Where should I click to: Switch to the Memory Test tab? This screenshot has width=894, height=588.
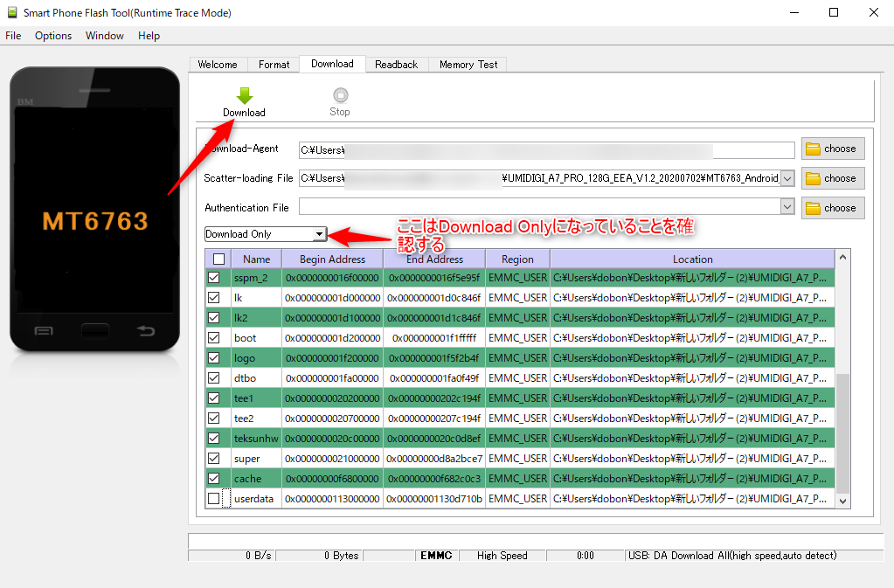point(468,65)
